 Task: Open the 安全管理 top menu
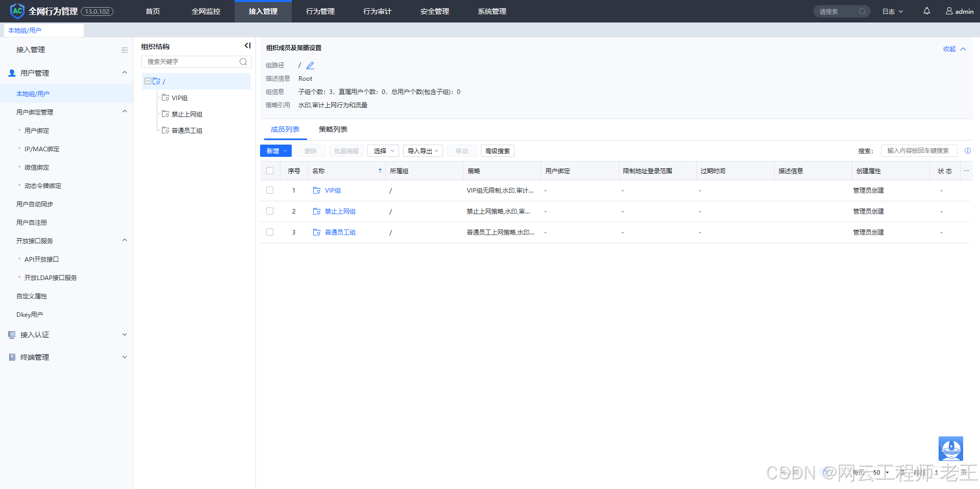(435, 11)
